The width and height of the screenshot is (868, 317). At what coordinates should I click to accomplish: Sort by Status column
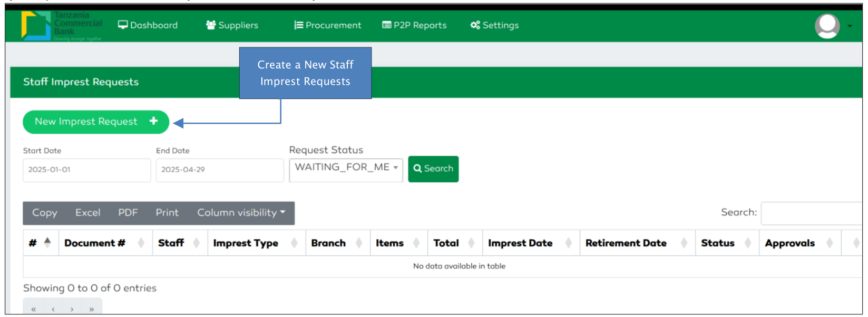click(x=727, y=243)
